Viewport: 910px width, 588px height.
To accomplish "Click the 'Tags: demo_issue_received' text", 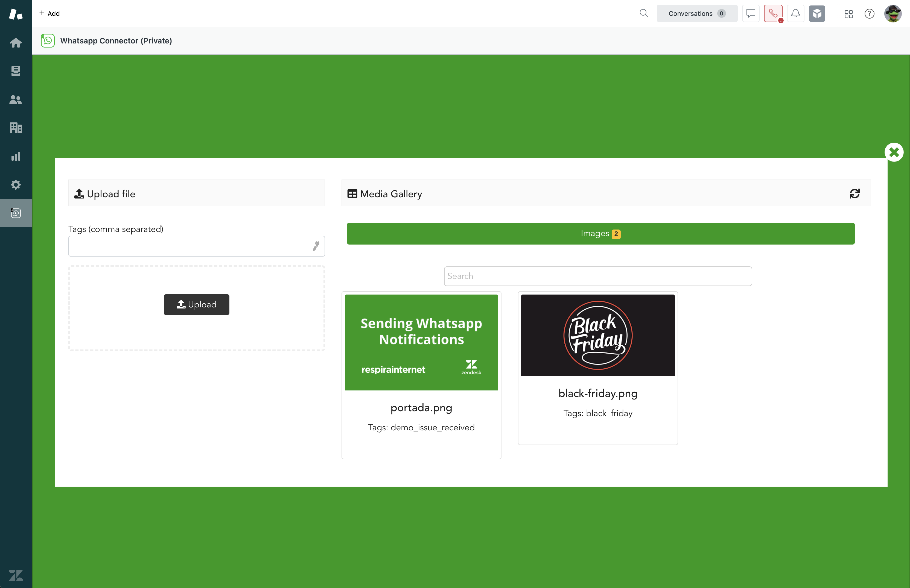I will click(x=421, y=428).
